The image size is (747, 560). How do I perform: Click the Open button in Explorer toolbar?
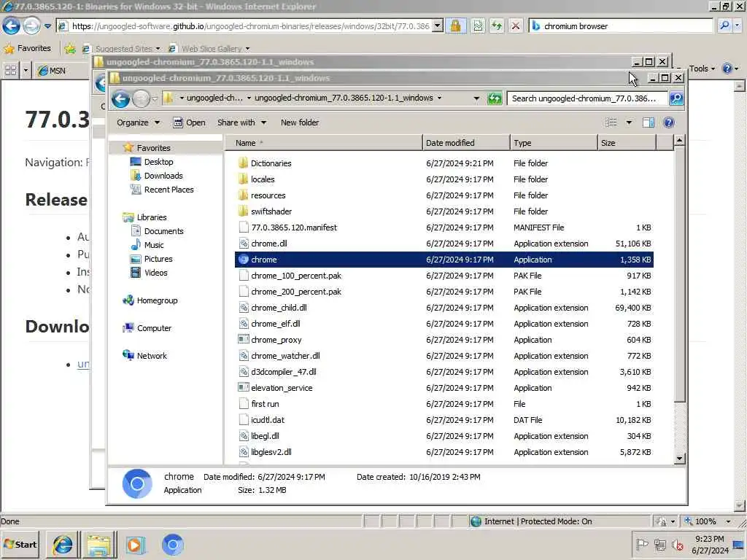point(189,122)
